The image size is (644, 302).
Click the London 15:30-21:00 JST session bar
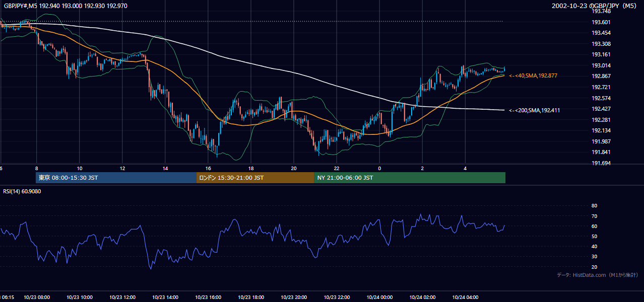tap(255, 178)
